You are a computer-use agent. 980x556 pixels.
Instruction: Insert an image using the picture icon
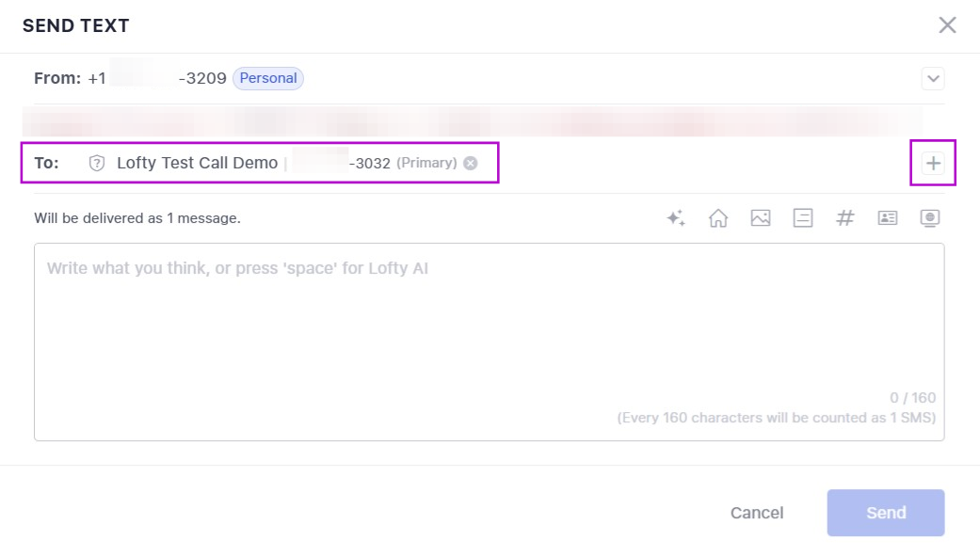tap(761, 218)
